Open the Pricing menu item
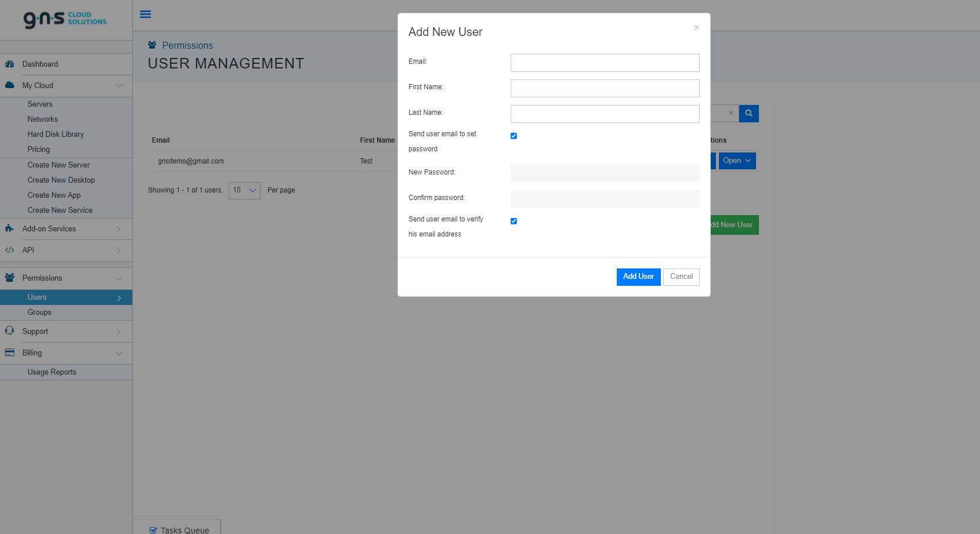The image size is (980, 534). point(39,150)
